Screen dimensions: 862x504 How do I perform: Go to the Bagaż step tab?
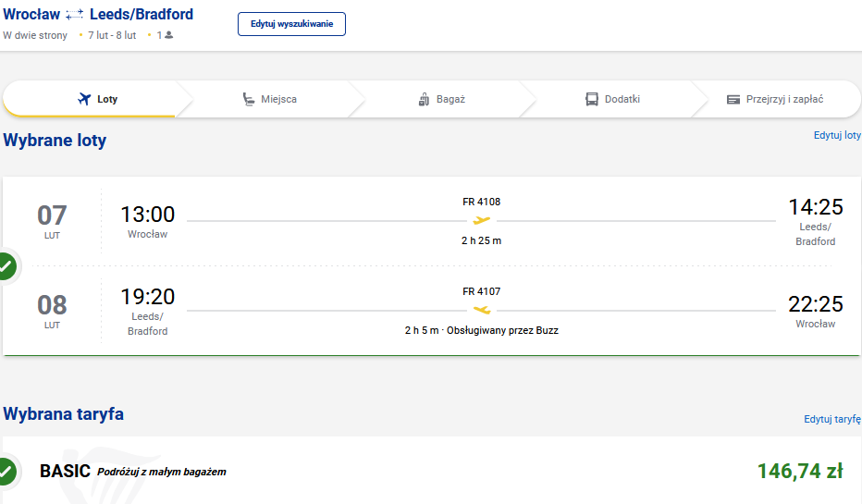coord(441,99)
